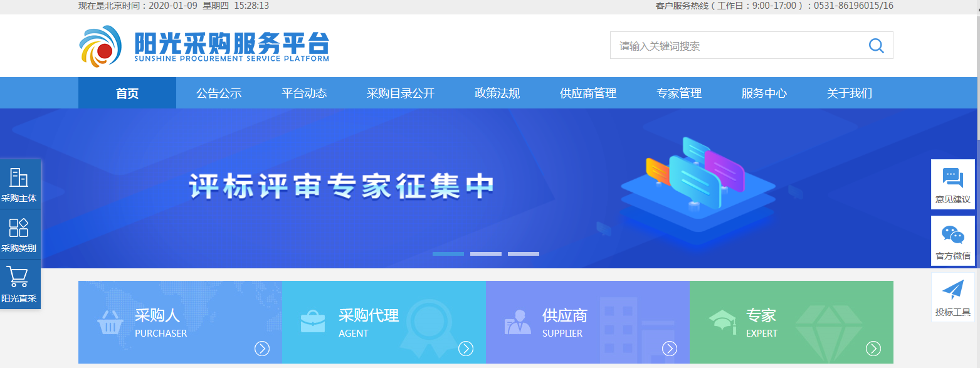
Task: Open 供应商管理 in navigation bar
Action: 588,93
